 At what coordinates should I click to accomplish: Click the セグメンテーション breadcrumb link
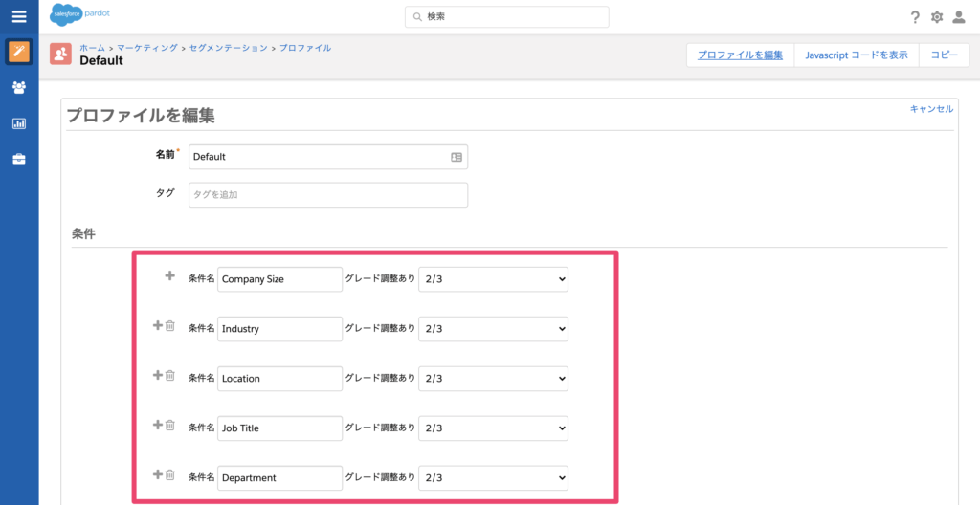(228, 48)
